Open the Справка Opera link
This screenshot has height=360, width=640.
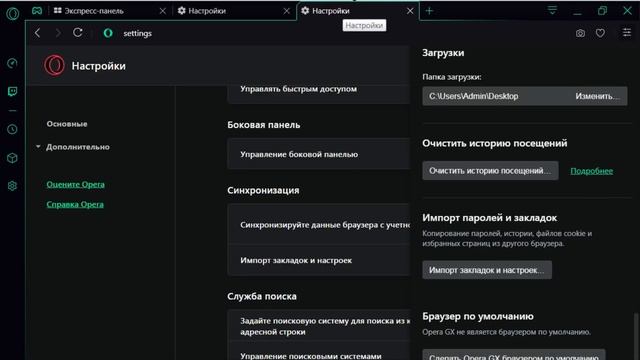click(75, 204)
